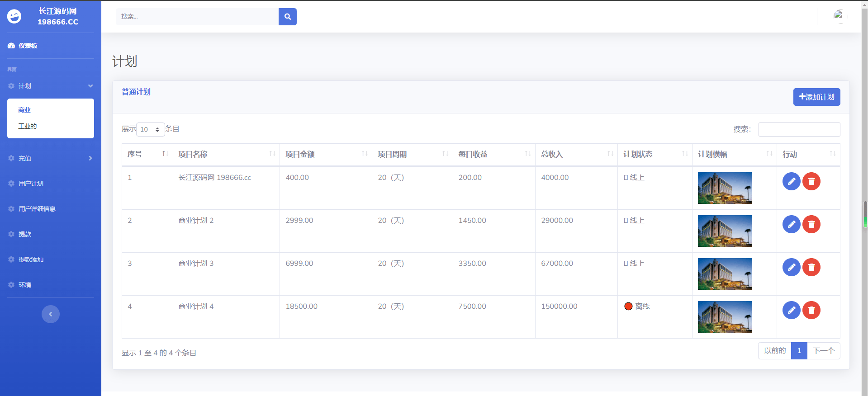The width and height of the screenshot is (868, 396).
Task: Click 长江源码网 198666.CC site title
Action: click(x=57, y=16)
